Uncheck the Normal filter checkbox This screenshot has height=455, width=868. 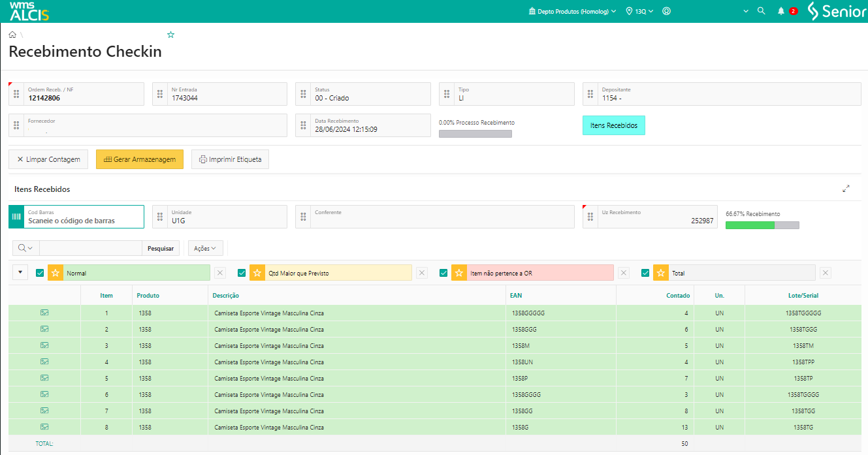tap(40, 273)
